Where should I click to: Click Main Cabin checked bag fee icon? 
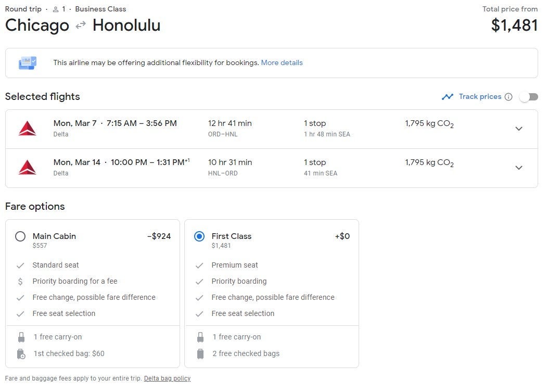pyautogui.click(x=21, y=354)
